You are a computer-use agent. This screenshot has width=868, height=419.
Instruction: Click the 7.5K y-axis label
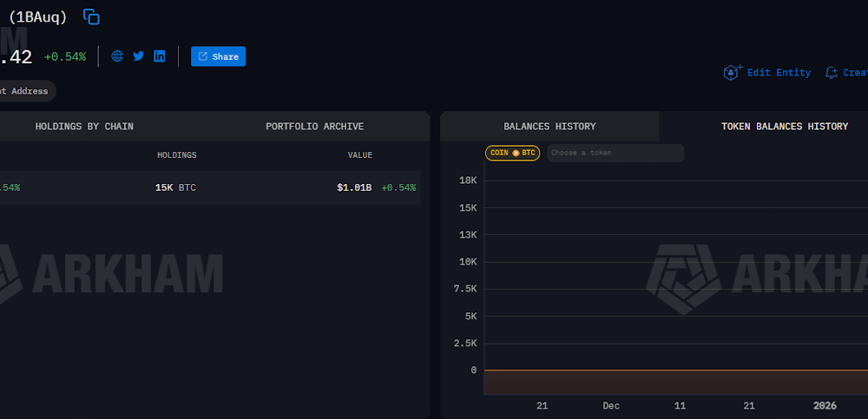pyautogui.click(x=465, y=289)
